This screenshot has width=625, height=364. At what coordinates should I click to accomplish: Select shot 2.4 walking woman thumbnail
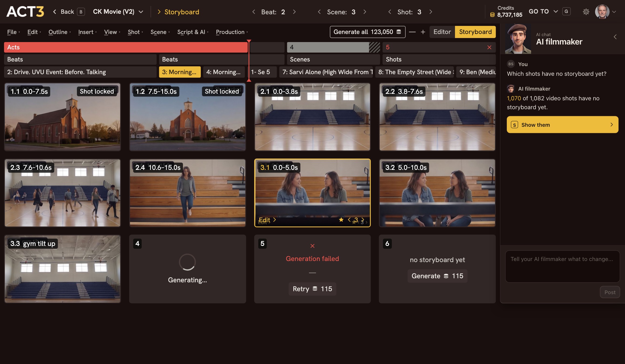coord(188,193)
